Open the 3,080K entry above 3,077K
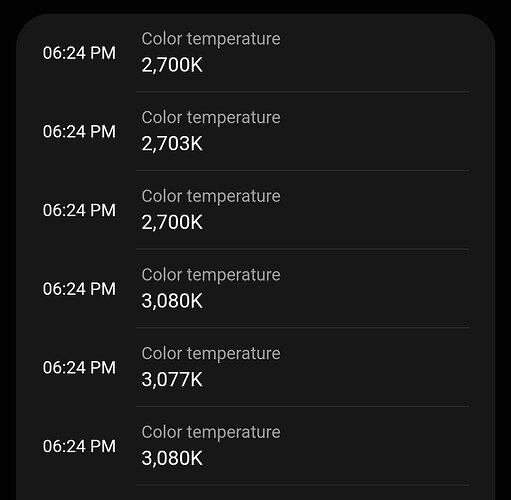 click(x=256, y=288)
